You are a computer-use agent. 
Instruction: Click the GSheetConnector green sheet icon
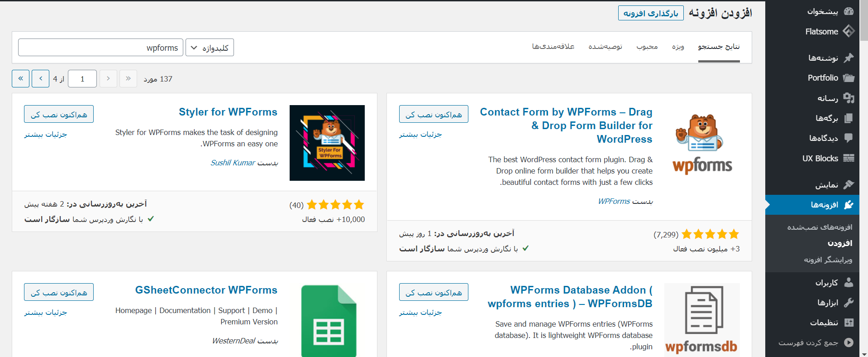[329, 320]
